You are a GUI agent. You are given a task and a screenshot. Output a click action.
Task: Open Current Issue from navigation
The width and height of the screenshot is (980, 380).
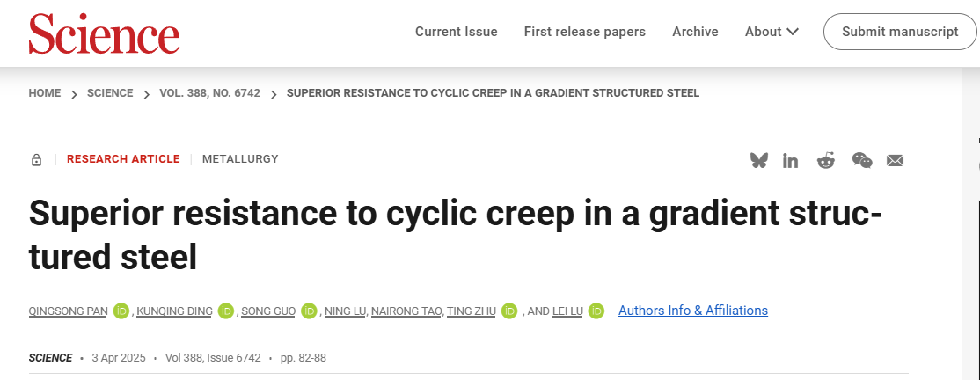click(457, 32)
